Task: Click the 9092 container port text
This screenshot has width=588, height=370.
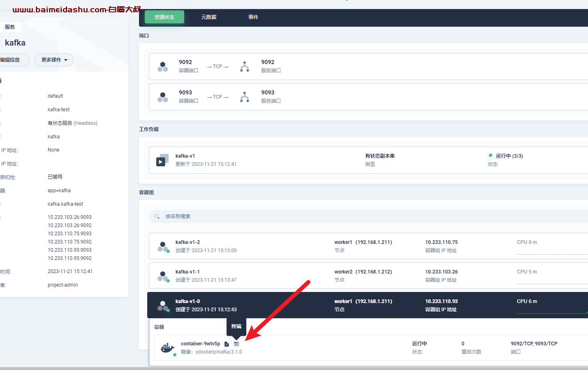Action: (185, 62)
